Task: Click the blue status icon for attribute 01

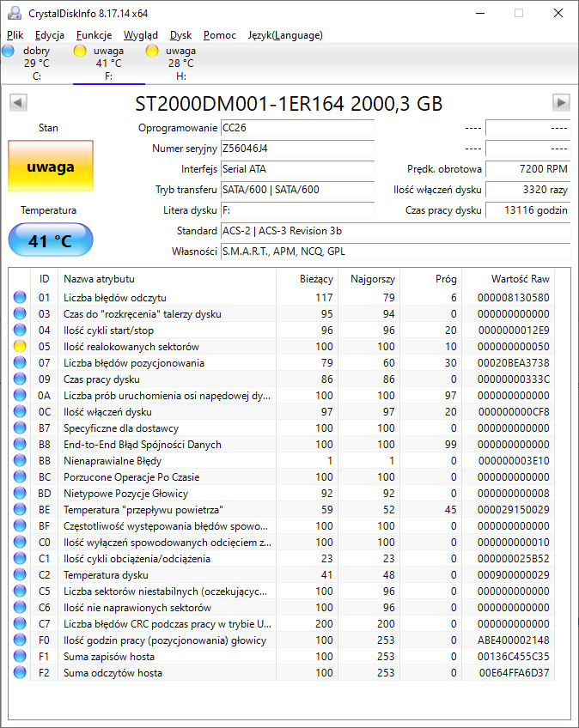Action: click(x=20, y=297)
